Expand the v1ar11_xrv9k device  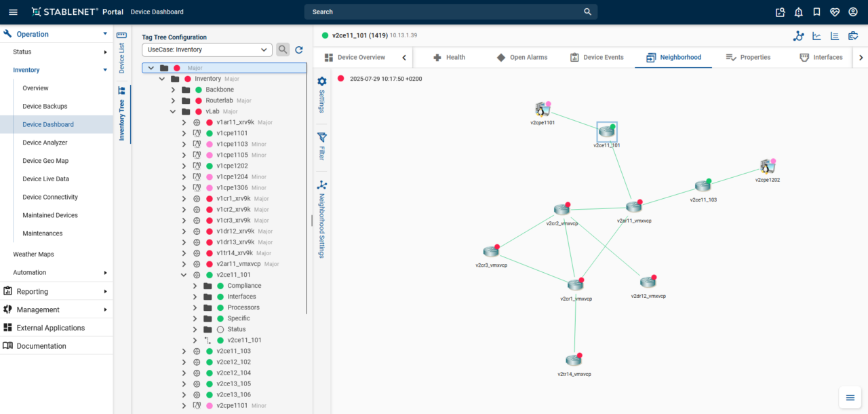tap(184, 122)
